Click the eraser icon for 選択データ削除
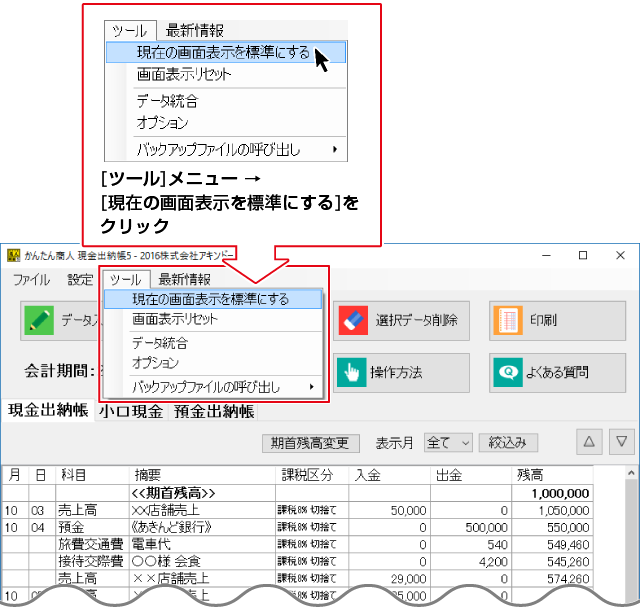640x611 pixels. click(x=355, y=321)
